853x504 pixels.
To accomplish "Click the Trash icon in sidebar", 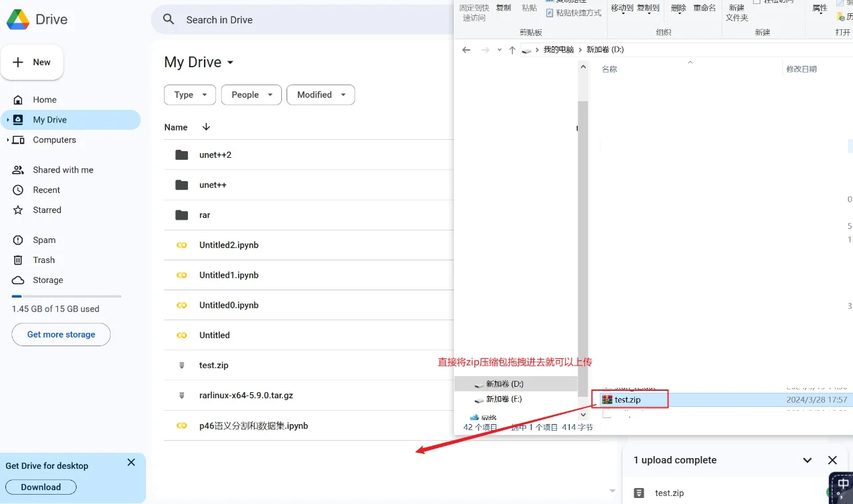I will tap(18, 260).
